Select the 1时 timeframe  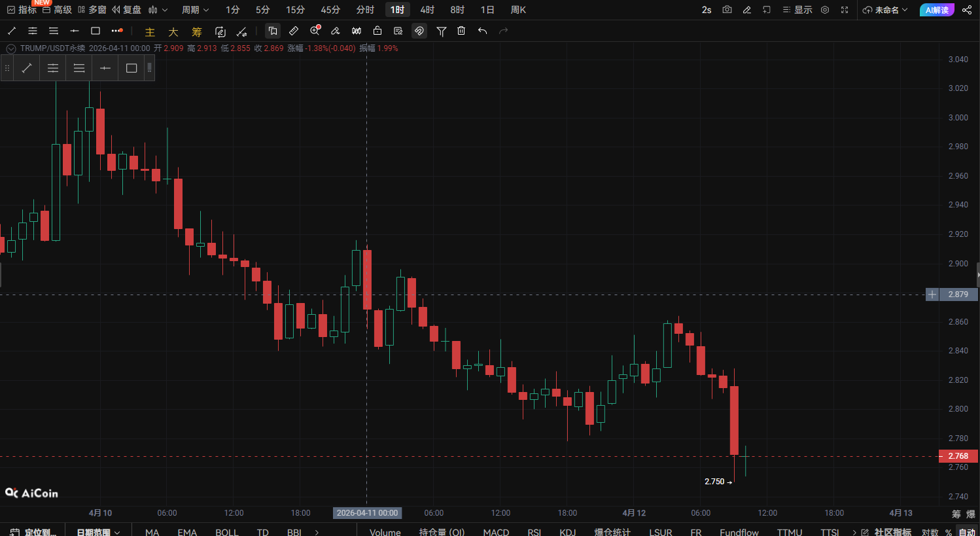[397, 10]
